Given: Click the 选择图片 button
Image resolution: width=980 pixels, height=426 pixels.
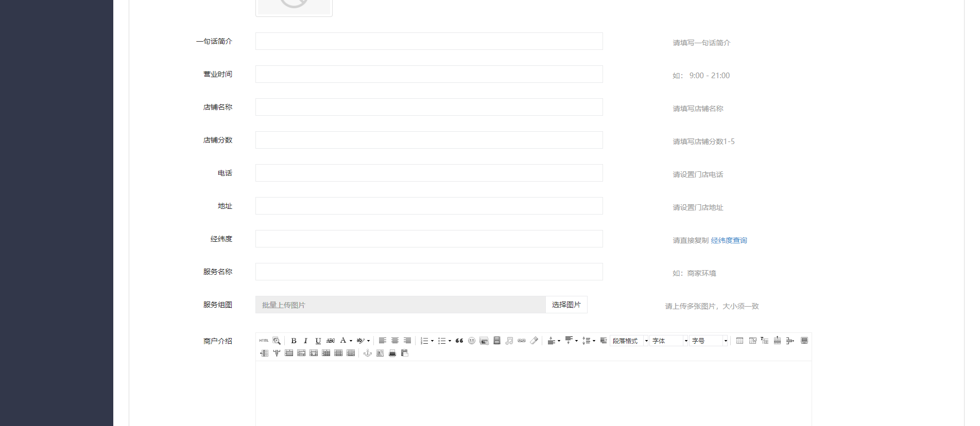Looking at the screenshot, I should (566, 305).
